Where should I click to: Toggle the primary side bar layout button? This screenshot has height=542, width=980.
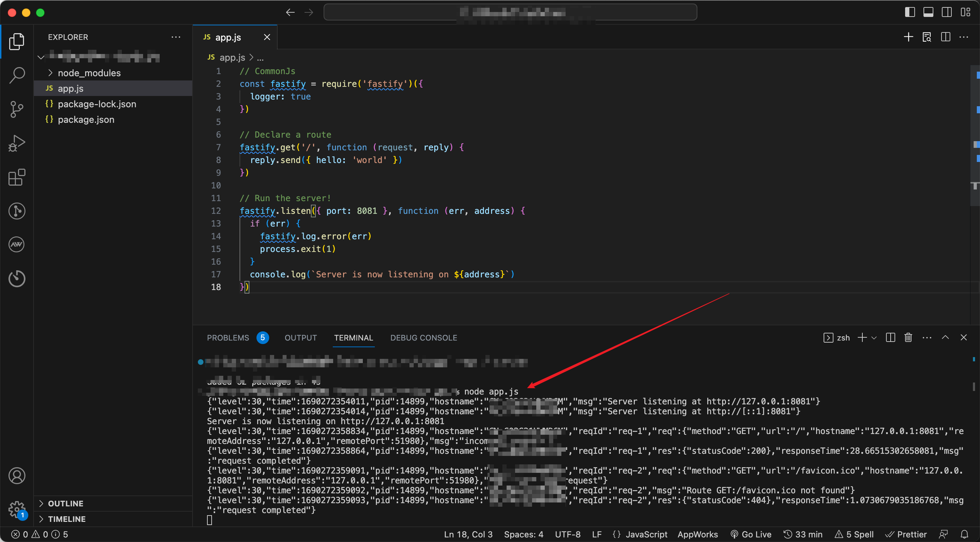910,12
